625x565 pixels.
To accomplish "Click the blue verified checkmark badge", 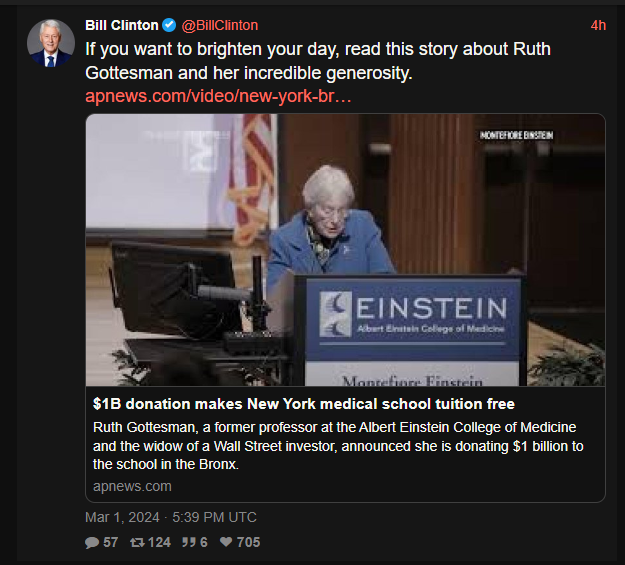I will 169,25.
